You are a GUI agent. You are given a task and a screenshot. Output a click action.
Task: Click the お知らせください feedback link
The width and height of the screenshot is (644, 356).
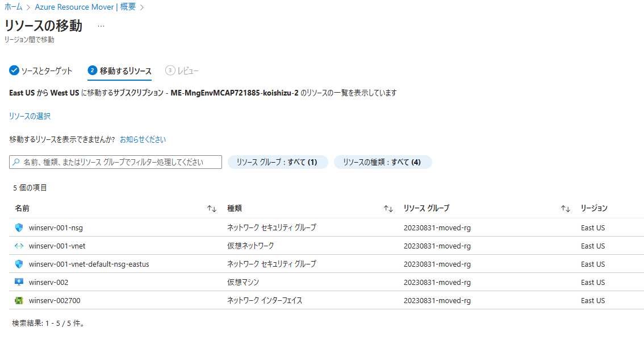(143, 140)
